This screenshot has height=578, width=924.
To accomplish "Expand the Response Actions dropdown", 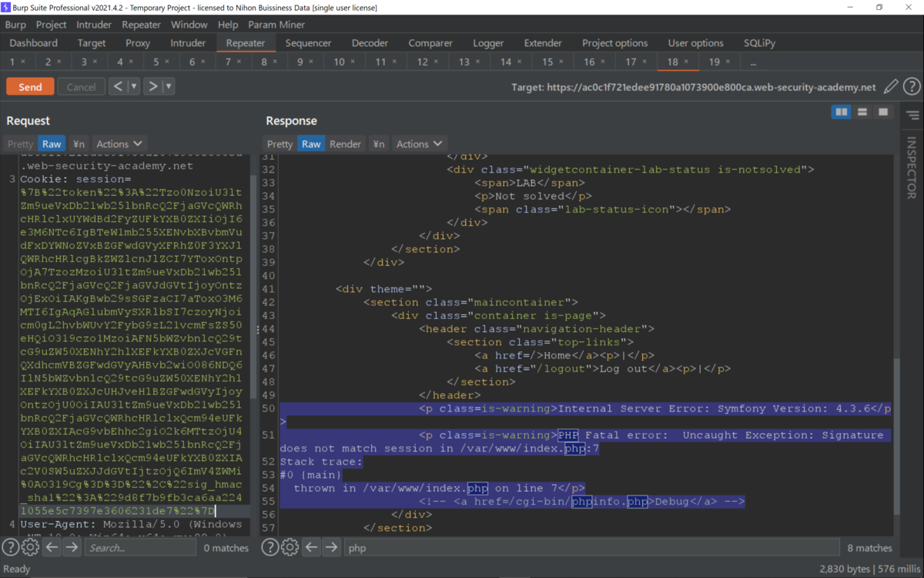I will [420, 143].
